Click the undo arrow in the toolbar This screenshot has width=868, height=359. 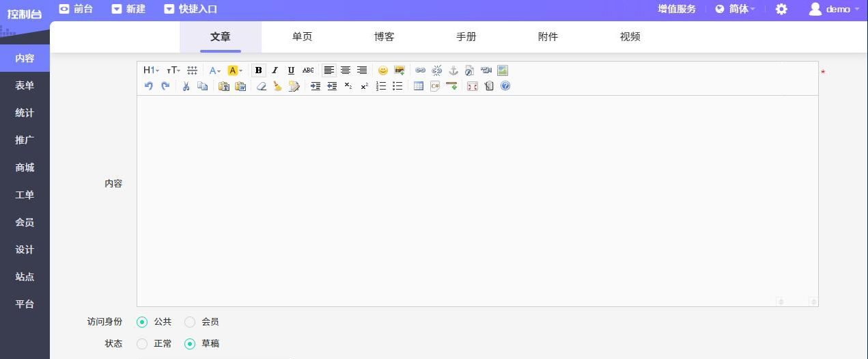tap(149, 86)
